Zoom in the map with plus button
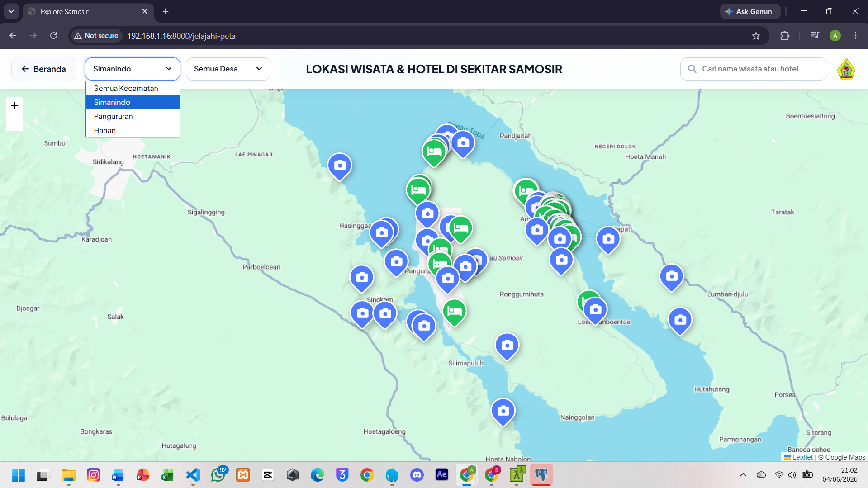This screenshot has height=488, width=868. (14, 106)
